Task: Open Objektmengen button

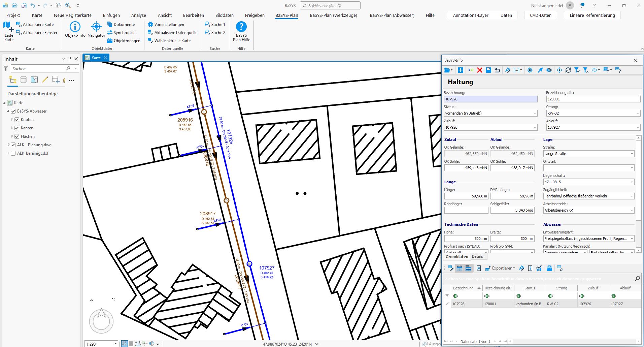Action: tap(124, 41)
